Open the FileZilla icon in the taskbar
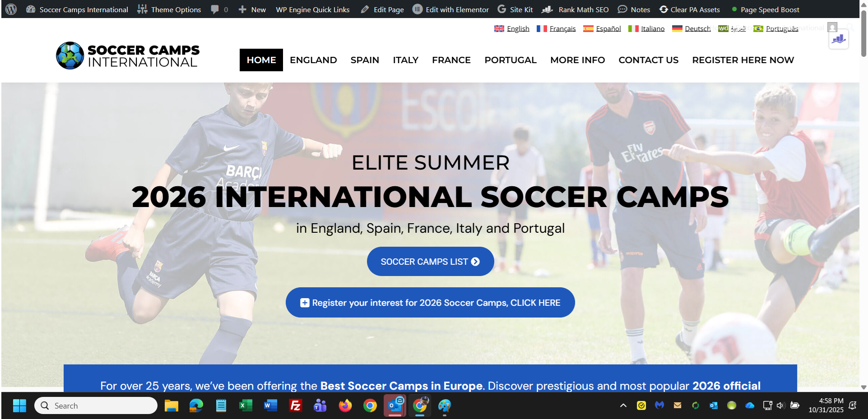The height and width of the screenshot is (419, 868). [296, 405]
